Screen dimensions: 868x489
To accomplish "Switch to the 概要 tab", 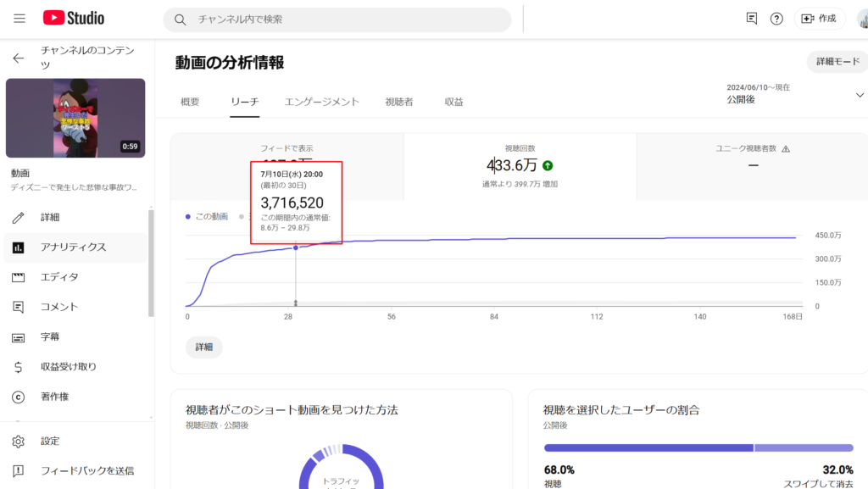I will tap(190, 102).
